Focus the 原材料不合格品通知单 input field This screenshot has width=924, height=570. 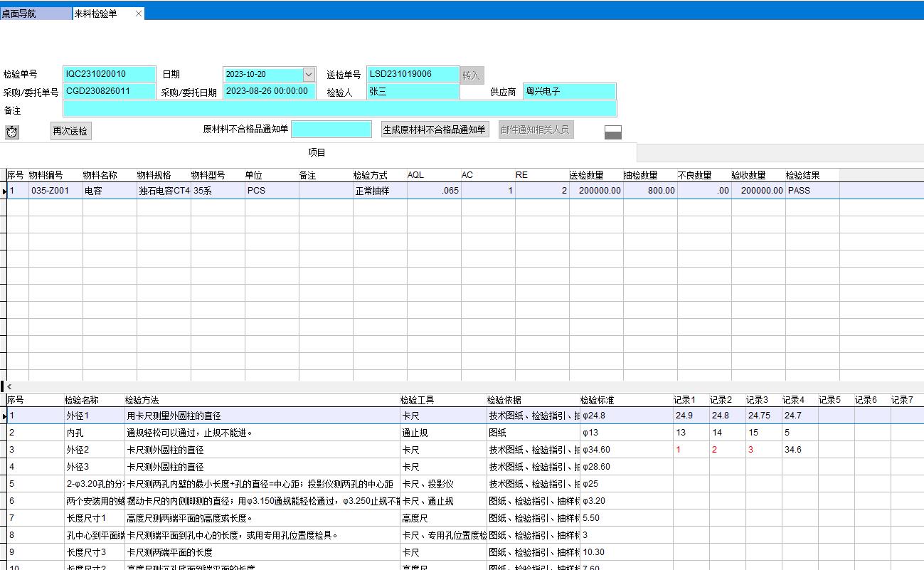point(331,129)
